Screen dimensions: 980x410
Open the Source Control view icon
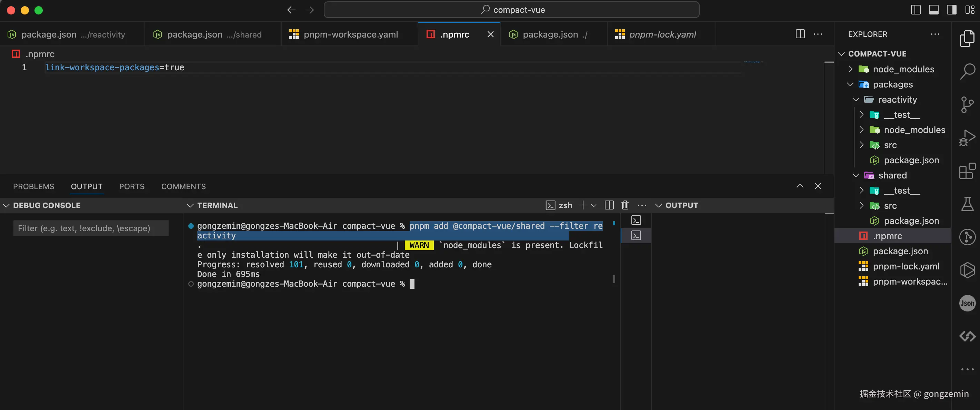pos(967,104)
